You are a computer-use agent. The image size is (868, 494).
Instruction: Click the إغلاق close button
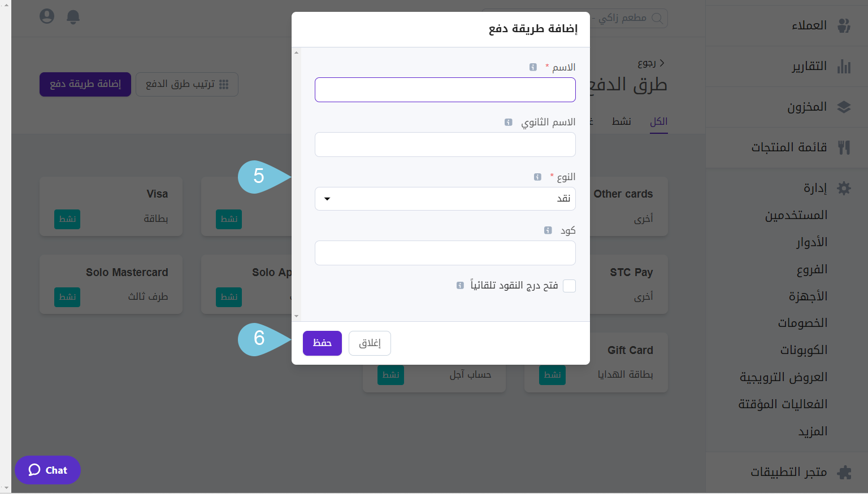point(370,343)
